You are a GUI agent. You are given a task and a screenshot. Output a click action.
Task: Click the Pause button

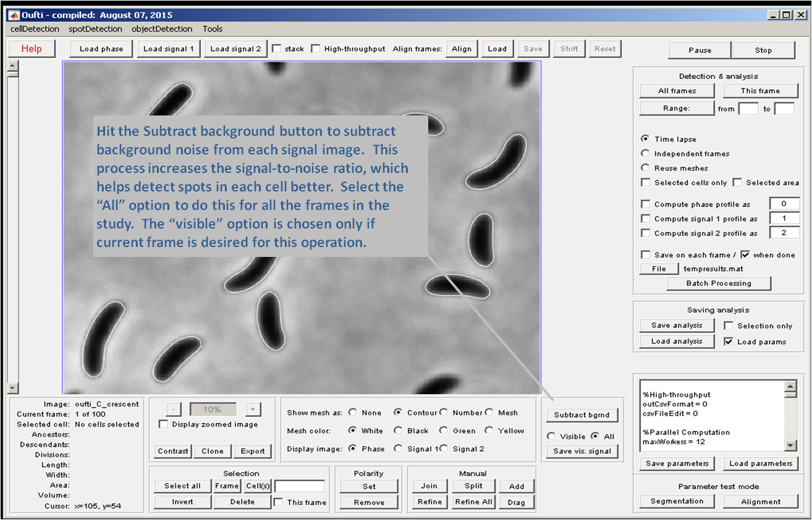pos(700,50)
